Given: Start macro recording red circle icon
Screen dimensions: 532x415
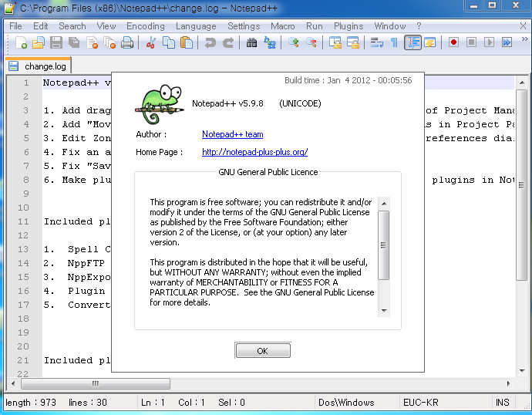Looking at the screenshot, I should 453,42.
